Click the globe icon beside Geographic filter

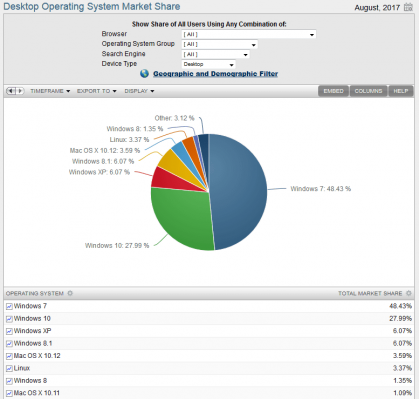click(x=144, y=74)
